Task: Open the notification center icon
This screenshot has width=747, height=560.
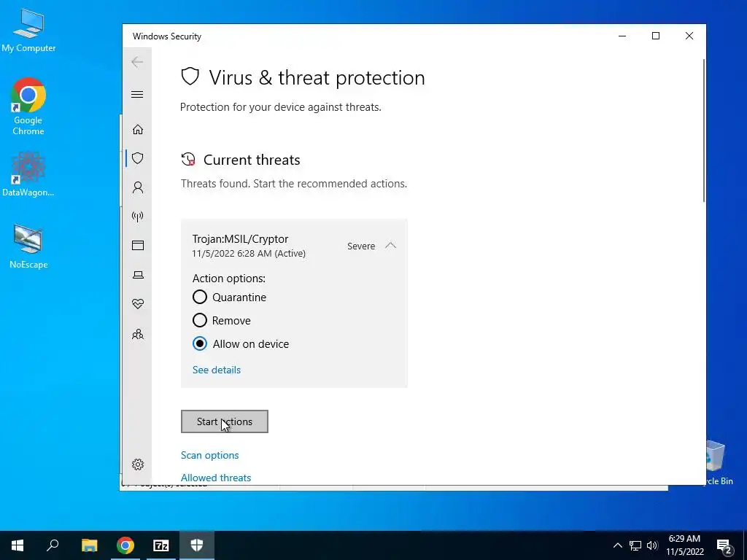Action: (724, 545)
